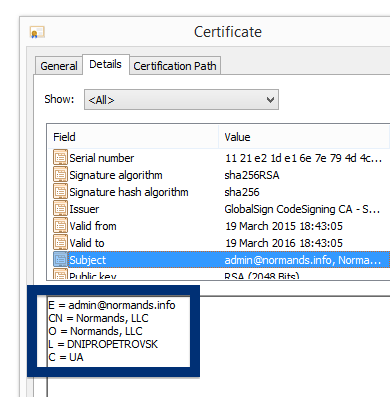The width and height of the screenshot is (390, 397).
Task: Click the Value column header
Action: tap(304, 137)
